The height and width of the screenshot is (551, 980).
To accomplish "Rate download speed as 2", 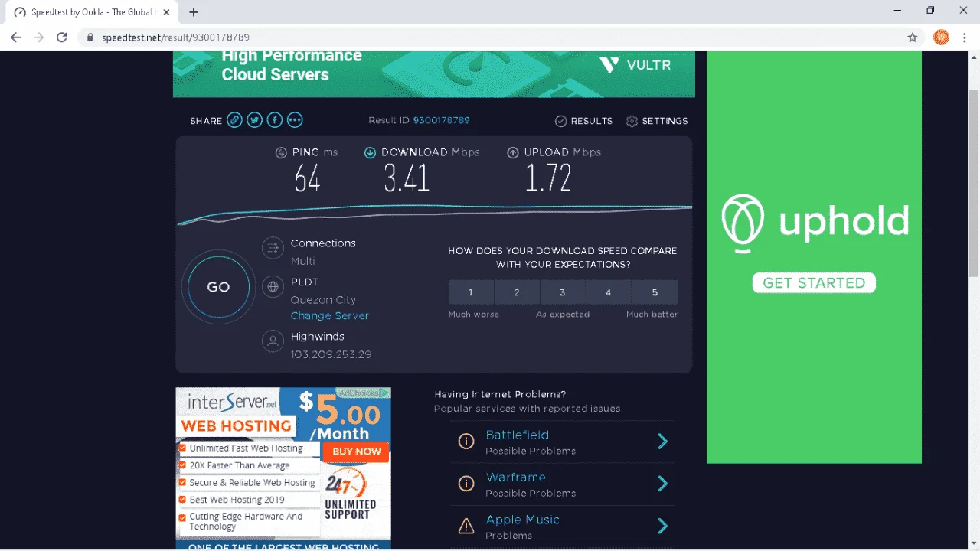I will click(x=517, y=292).
